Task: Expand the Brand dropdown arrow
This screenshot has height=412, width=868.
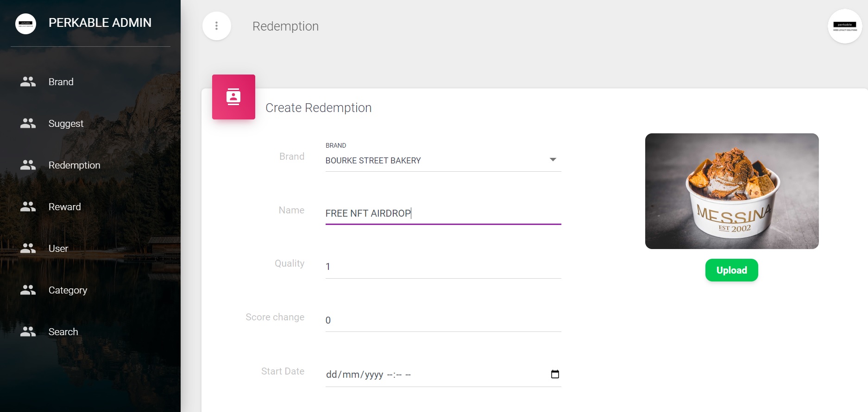Action: click(553, 160)
